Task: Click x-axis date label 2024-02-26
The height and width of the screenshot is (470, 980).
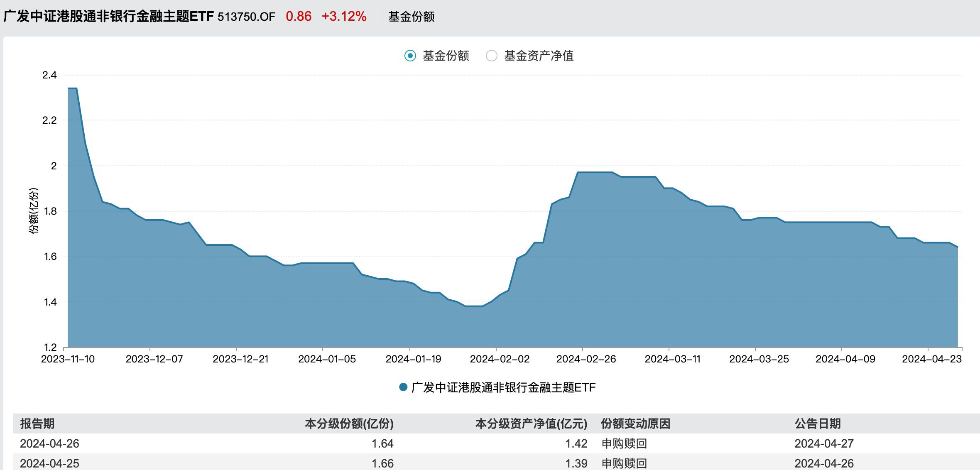Action: click(x=586, y=359)
